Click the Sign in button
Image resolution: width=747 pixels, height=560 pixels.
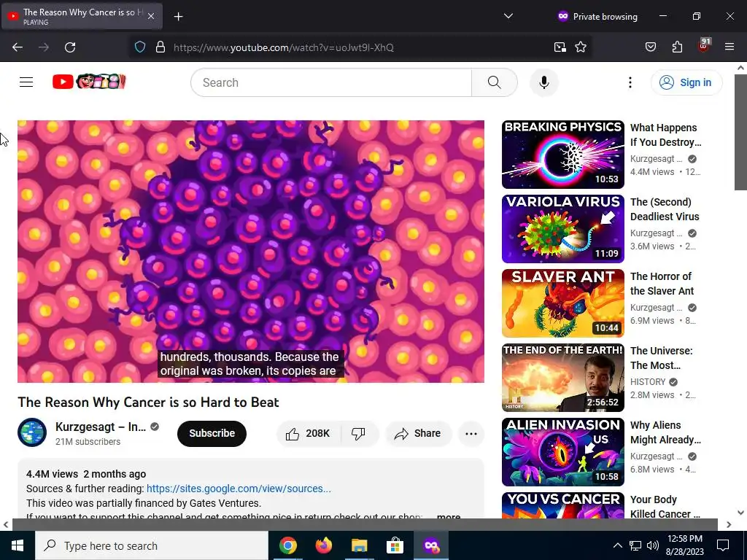tap(686, 82)
